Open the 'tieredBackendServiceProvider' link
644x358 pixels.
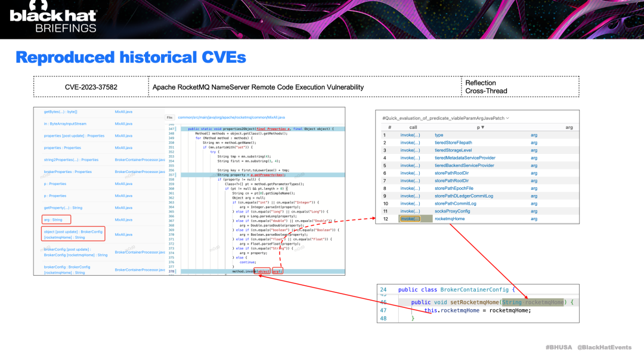pos(465,166)
